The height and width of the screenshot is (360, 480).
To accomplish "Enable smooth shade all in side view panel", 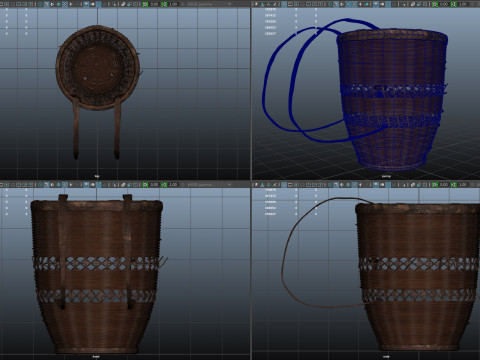I will (x=336, y=184).
